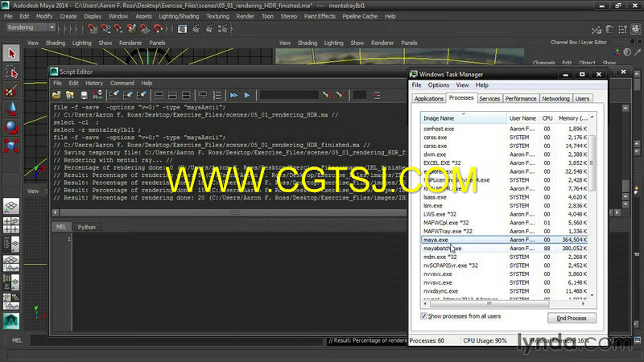Enable Snap to grids magnet icon
The image size is (644, 362).
[93, 29]
